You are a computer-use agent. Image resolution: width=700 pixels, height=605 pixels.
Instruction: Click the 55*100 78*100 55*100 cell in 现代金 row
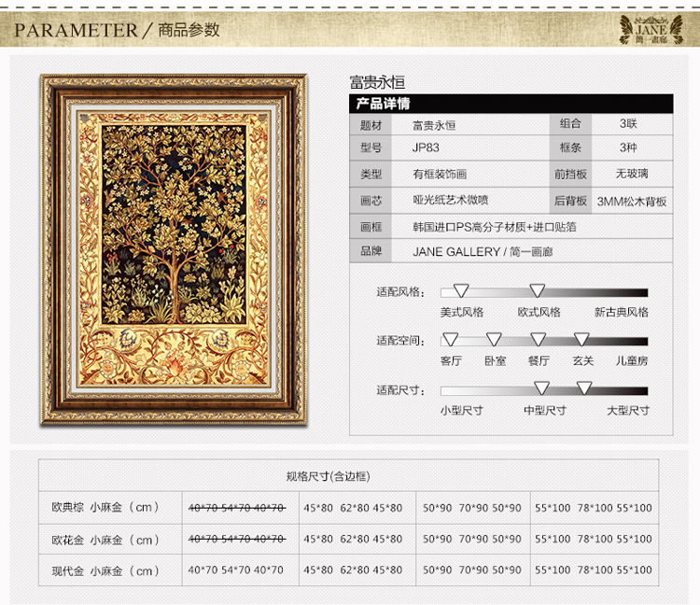(x=594, y=570)
